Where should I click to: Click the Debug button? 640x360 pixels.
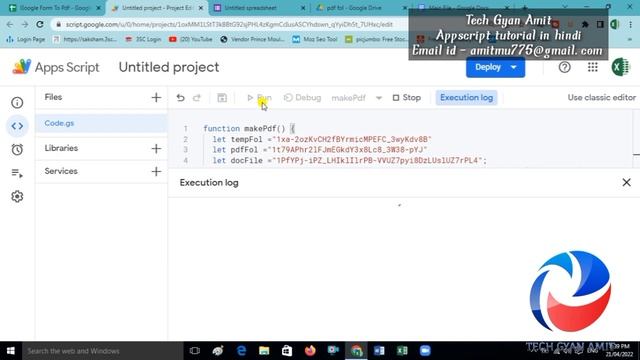(x=302, y=98)
